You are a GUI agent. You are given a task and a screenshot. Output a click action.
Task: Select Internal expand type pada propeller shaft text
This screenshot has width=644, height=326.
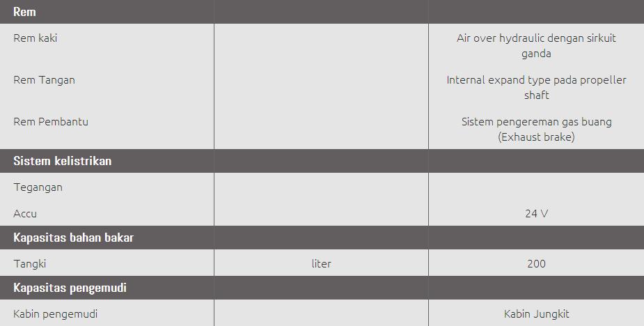[x=536, y=88]
